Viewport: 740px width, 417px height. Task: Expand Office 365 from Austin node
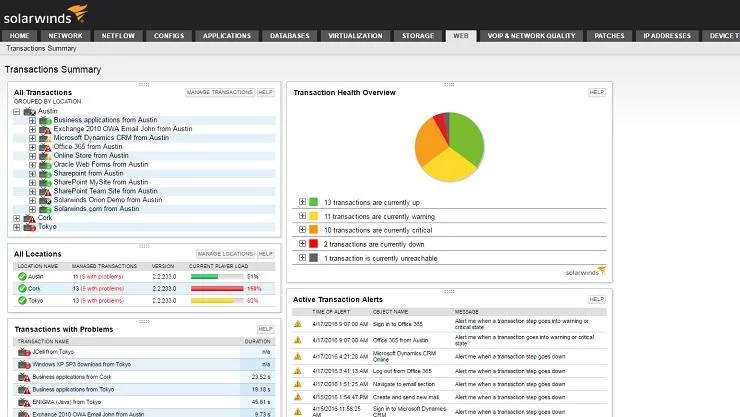click(x=32, y=147)
